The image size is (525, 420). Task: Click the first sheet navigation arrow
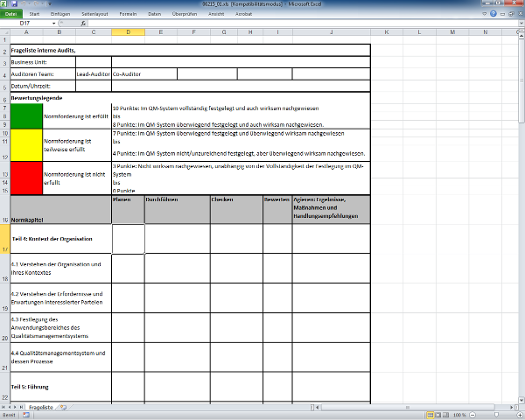(x=3, y=408)
